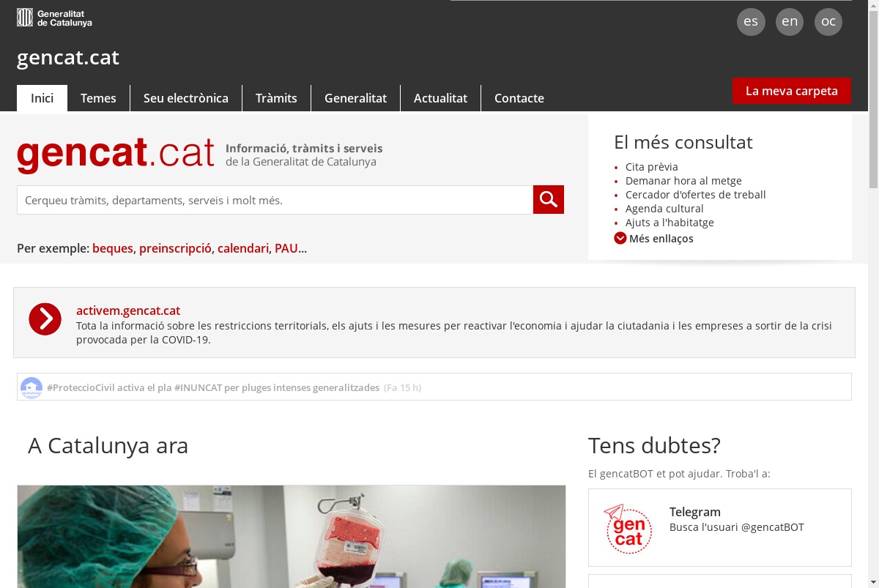Image resolution: width=879 pixels, height=588 pixels.
Task: Open La meva carpeta
Action: pyautogui.click(x=792, y=91)
